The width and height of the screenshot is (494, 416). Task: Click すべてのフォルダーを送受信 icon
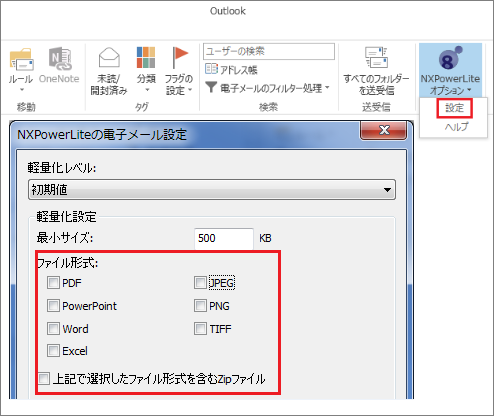point(376,57)
